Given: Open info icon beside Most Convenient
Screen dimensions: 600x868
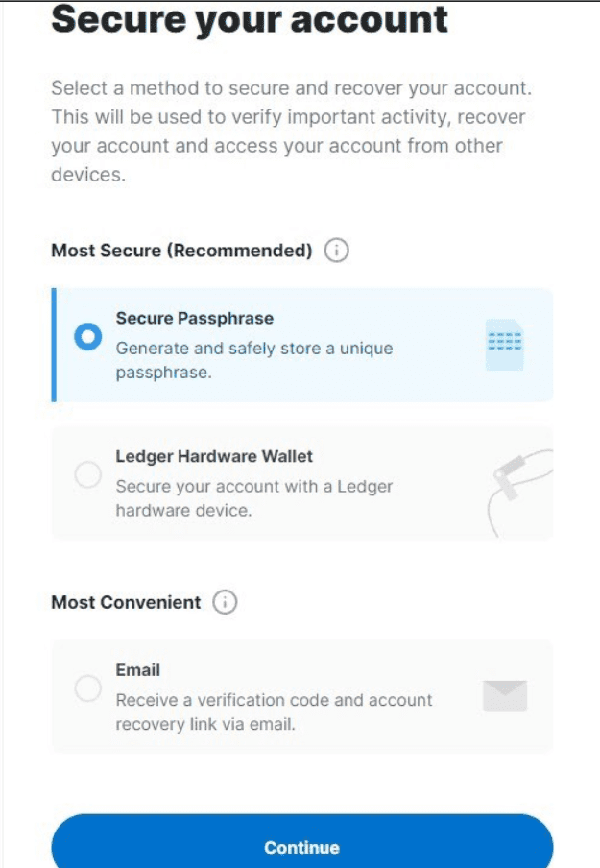Looking at the screenshot, I should pos(225,602).
